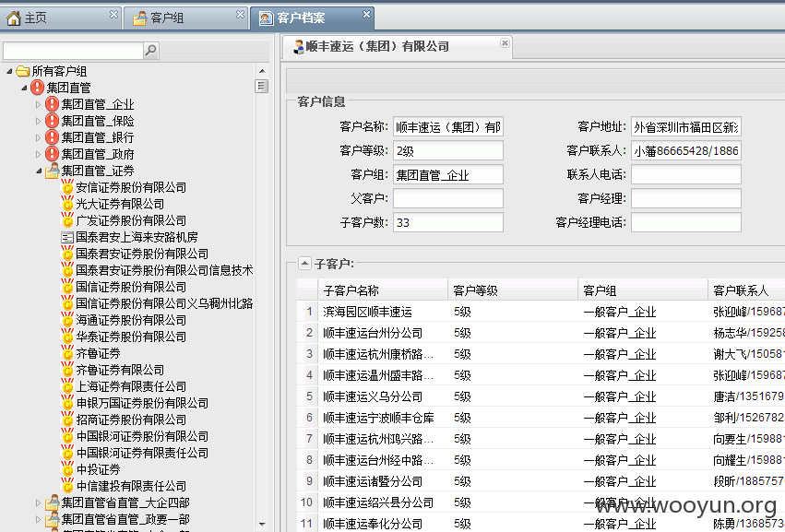The image size is (785, 532).
Task: Click the 客户档案 tab icon
Action: coord(266,18)
